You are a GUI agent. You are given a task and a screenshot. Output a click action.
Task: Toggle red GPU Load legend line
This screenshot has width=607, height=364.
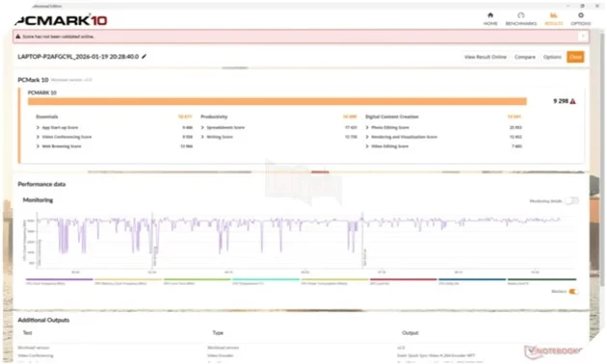(x=404, y=279)
